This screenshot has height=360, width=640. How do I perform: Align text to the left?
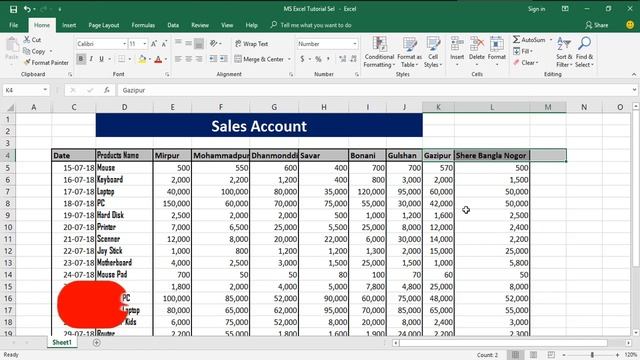tap(178, 59)
